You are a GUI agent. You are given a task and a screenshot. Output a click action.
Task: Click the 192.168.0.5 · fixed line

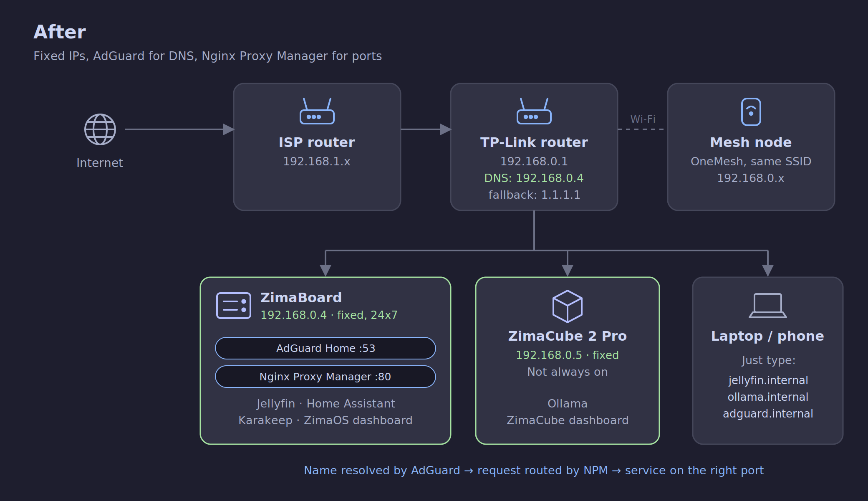tap(568, 355)
